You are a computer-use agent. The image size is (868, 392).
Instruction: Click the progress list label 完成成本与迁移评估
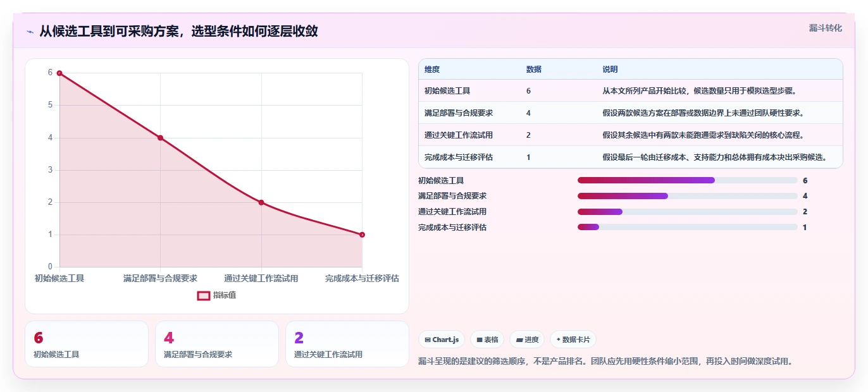click(x=452, y=227)
